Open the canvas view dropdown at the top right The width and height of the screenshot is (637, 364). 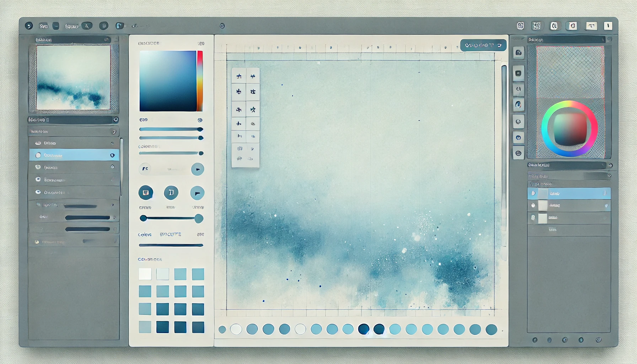point(483,45)
